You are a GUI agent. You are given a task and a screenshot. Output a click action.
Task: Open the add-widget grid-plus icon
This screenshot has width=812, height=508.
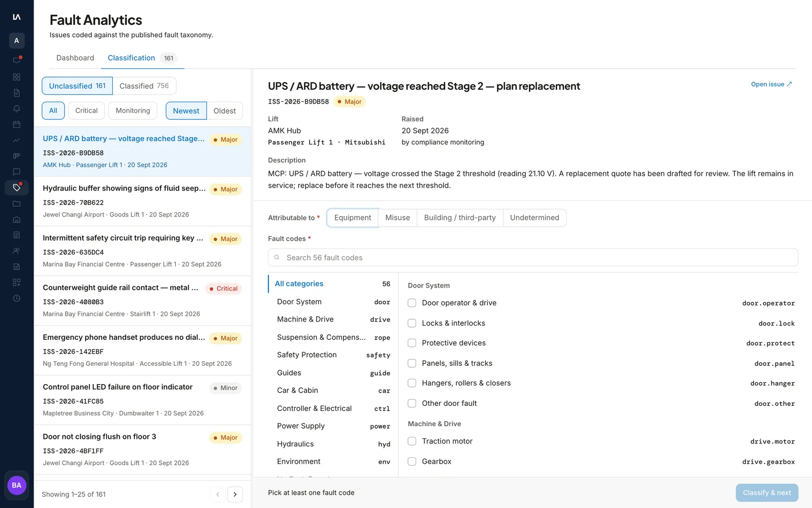click(x=17, y=282)
